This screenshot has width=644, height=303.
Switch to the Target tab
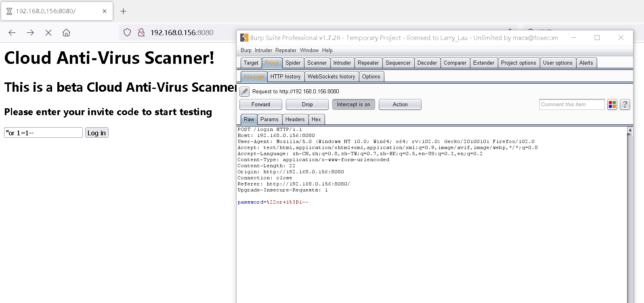tap(251, 63)
